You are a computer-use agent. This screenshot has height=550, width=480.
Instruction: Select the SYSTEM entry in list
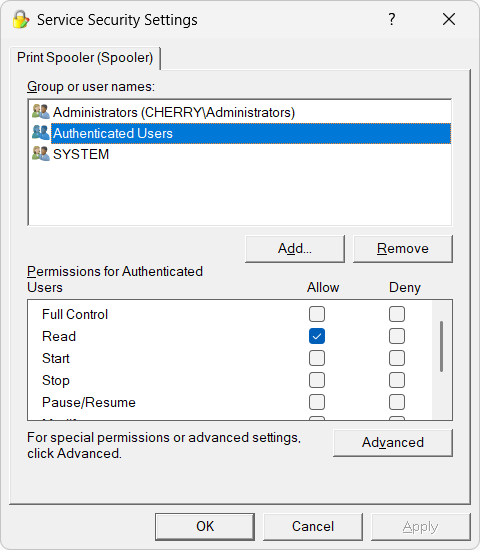pyautogui.click(x=81, y=154)
